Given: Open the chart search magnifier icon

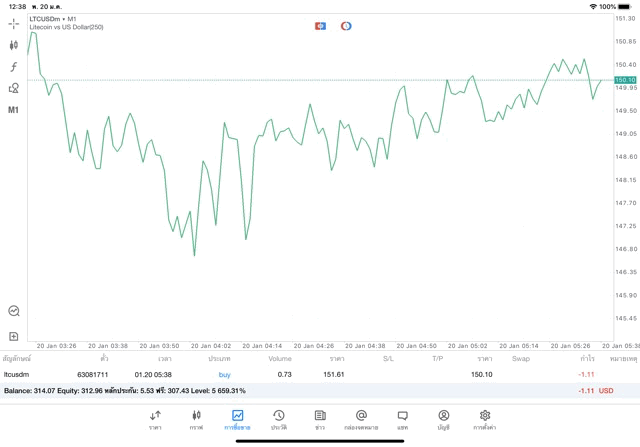Looking at the screenshot, I should [x=14, y=311].
